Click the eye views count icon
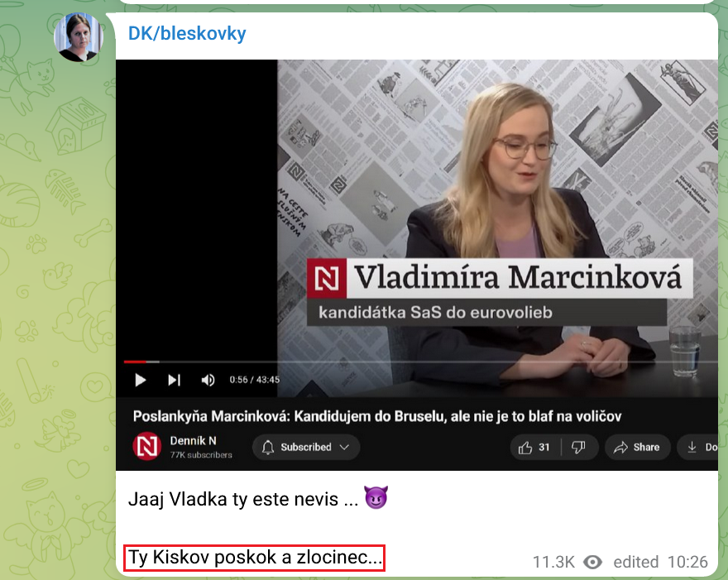The image size is (728, 580). 592,562
